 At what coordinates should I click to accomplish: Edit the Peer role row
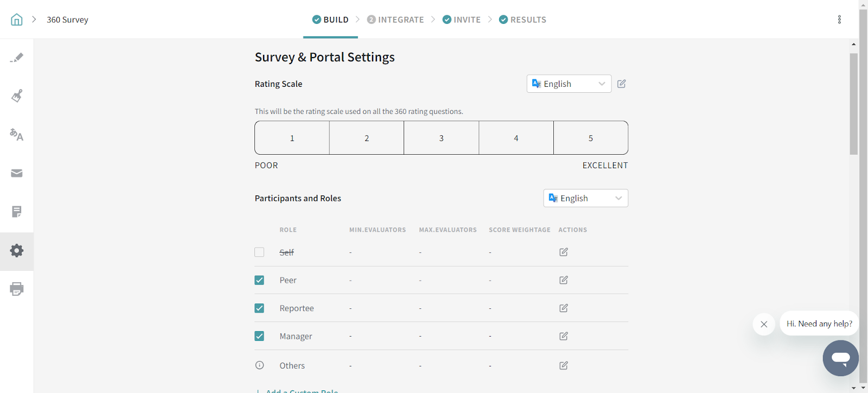(x=564, y=280)
